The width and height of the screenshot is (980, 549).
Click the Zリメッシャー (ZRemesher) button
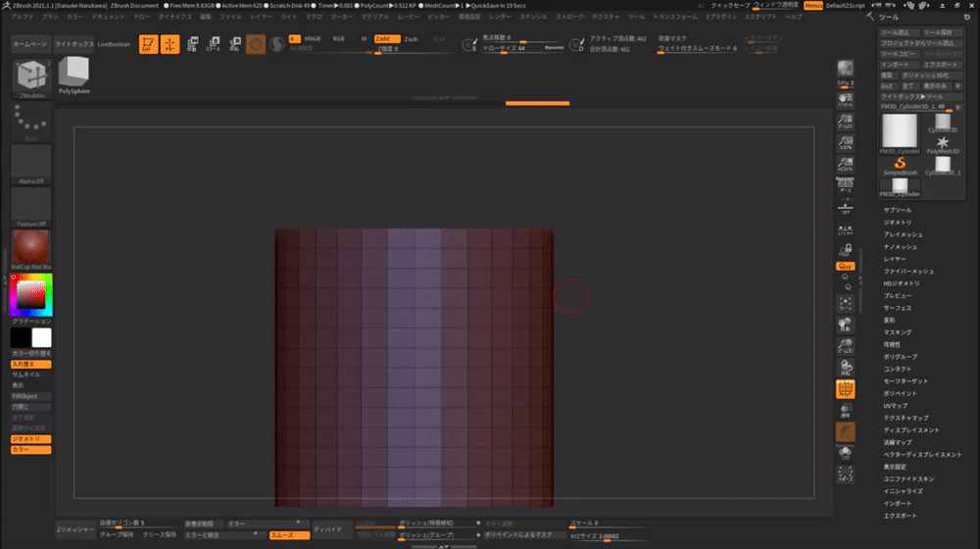pyautogui.click(x=74, y=529)
